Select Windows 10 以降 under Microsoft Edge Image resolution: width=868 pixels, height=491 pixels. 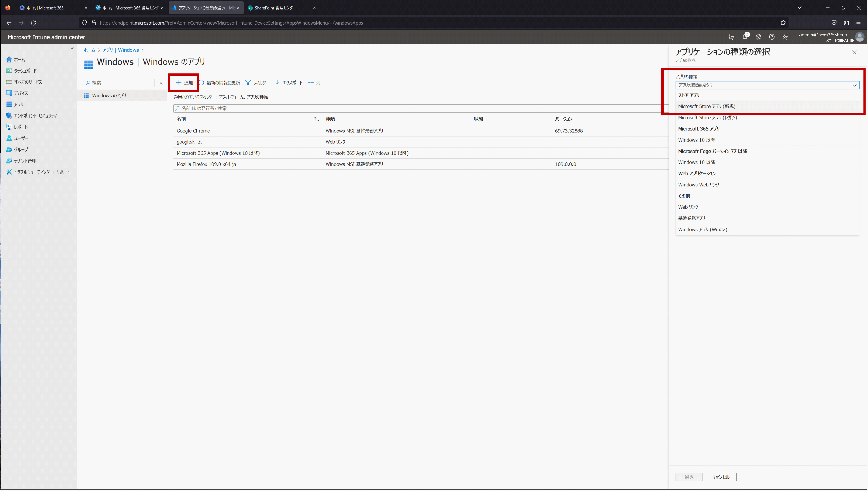coord(767,162)
